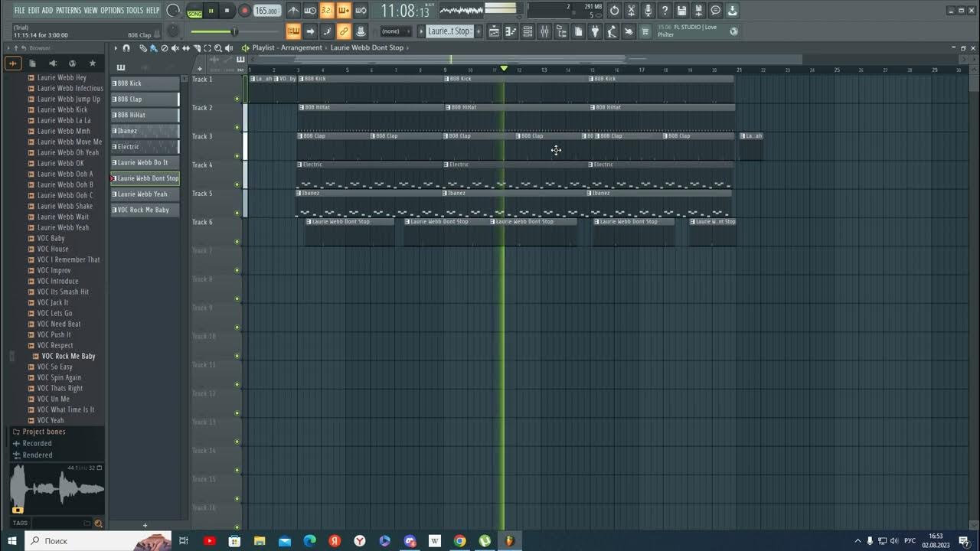Open help with the question mark icon
The height and width of the screenshot is (551, 980).
coord(665,11)
